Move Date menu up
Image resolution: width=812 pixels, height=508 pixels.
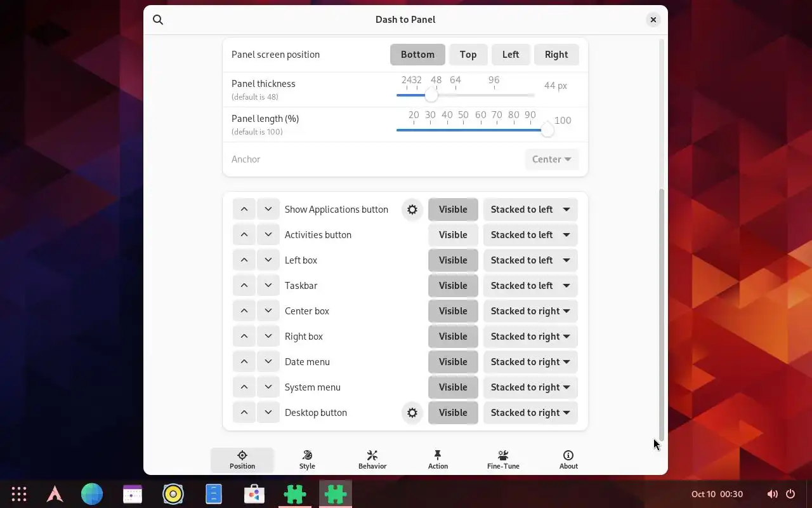244,362
